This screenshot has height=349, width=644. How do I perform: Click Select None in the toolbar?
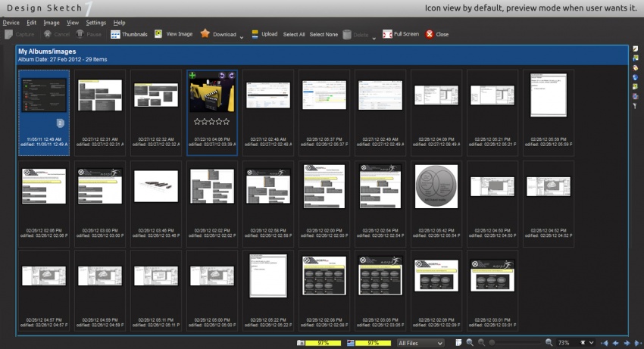(324, 34)
